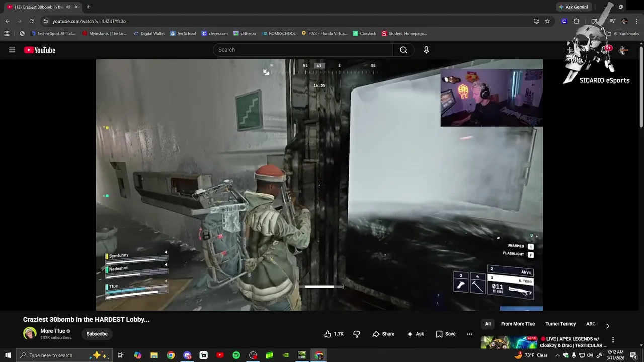Open Myinstants bookmark
The image size is (644, 362).
(104, 34)
